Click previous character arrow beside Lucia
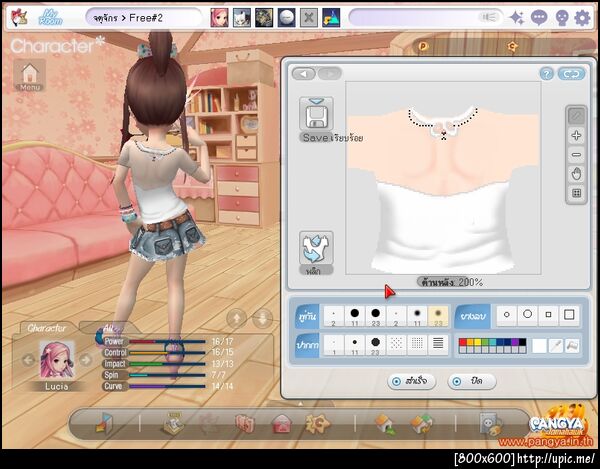 (28, 360)
